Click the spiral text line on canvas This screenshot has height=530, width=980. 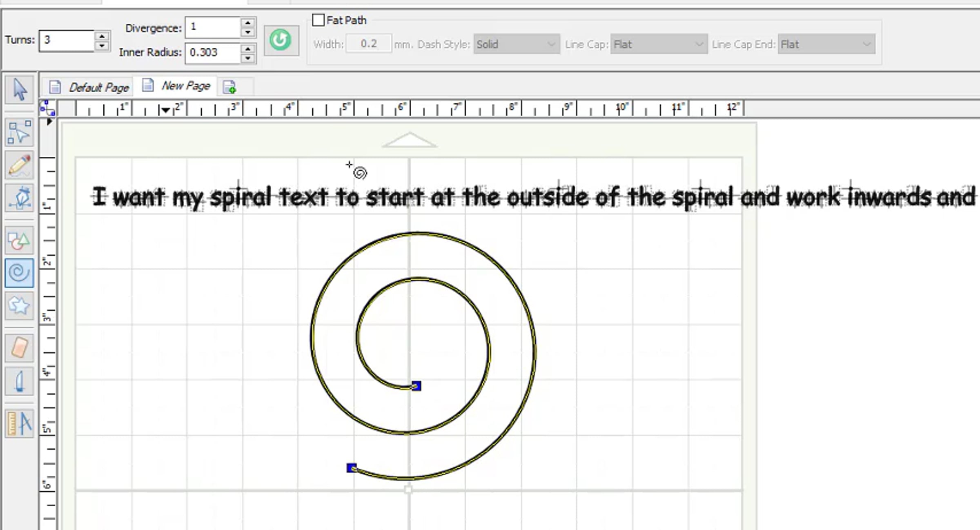(x=533, y=197)
